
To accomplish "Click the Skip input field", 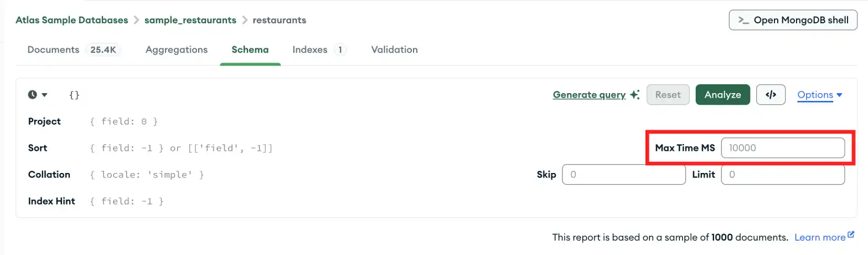I will pyautogui.click(x=624, y=175).
